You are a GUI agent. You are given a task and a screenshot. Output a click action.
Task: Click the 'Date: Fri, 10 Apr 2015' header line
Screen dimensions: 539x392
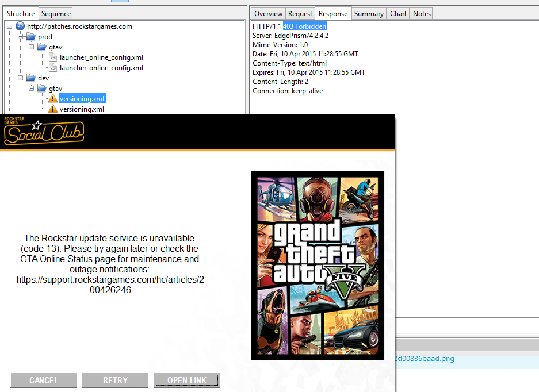pyautogui.click(x=305, y=54)
